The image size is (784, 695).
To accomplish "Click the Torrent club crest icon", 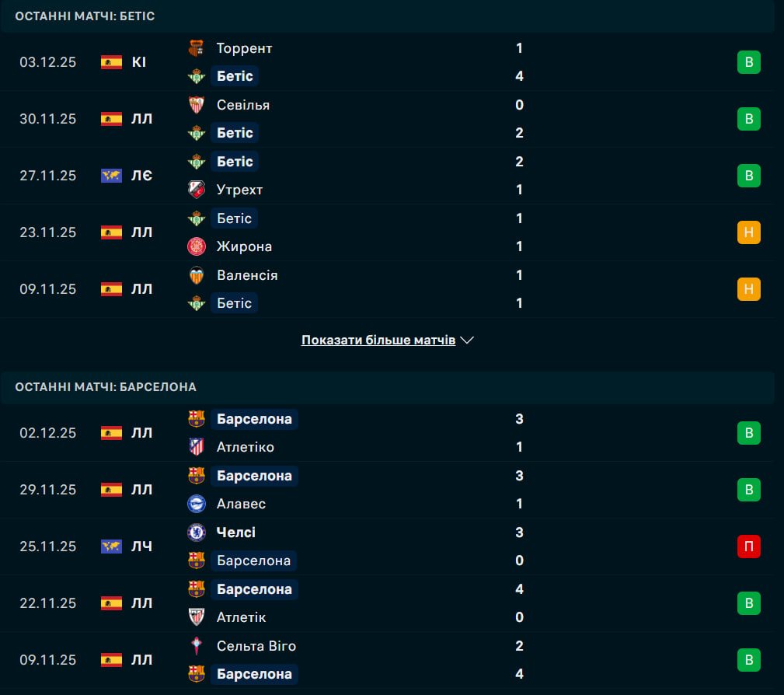I will click(197, 48).
